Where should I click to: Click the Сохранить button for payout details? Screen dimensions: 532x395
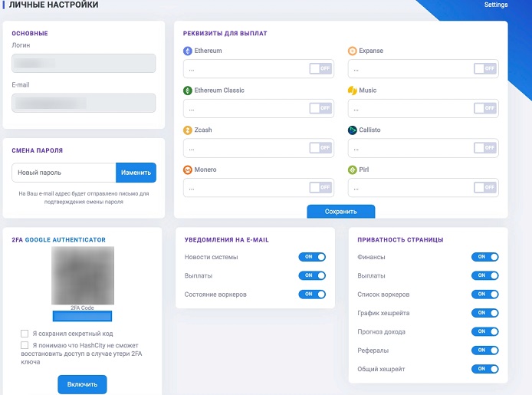(341, 211)
